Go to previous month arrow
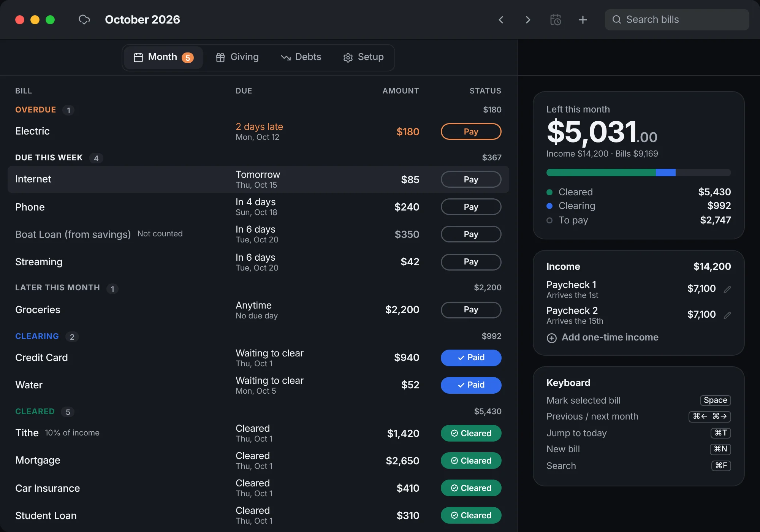This screenshot has height=532, width=760. coord(501,20)
